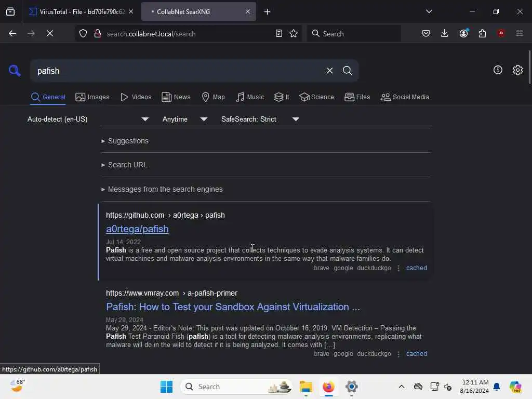532x399 pixels.
Task: Open the Windows Start menu
Action: tap(166, 387)
